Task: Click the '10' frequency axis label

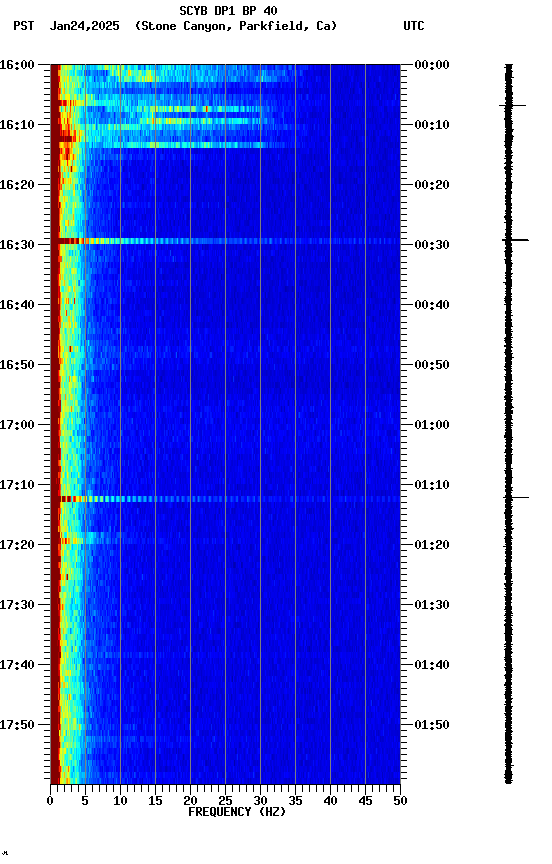Action: click(120, 801)
